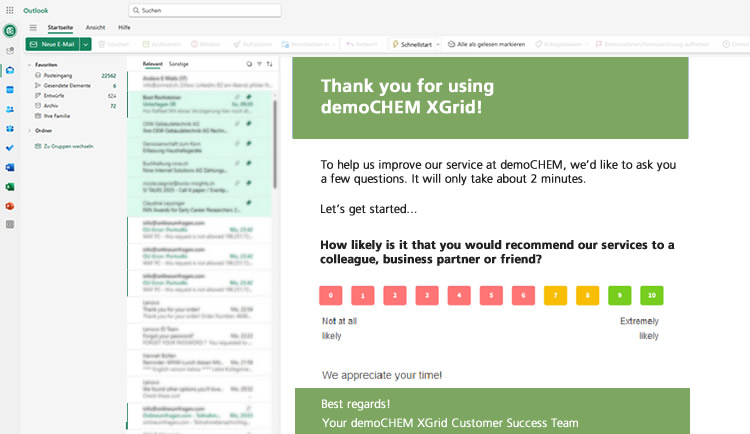Click Alle als gelesen markieren
This screenshot has height=434, width=750.
tap(486, 44)
